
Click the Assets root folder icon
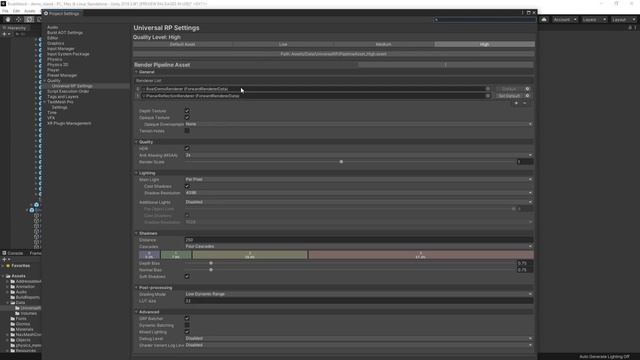pyautogui.click(x=8, y=276)
